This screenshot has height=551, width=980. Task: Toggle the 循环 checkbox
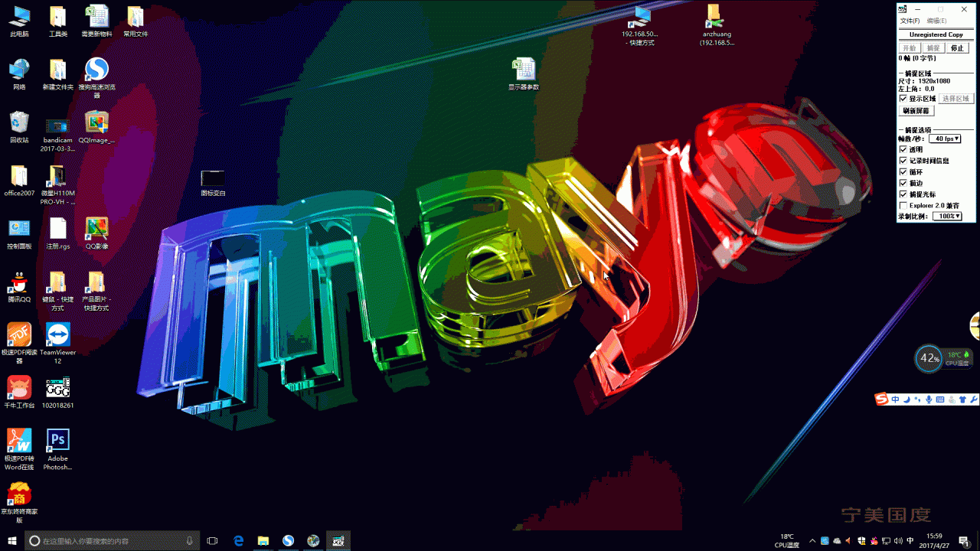click(903, 172)
